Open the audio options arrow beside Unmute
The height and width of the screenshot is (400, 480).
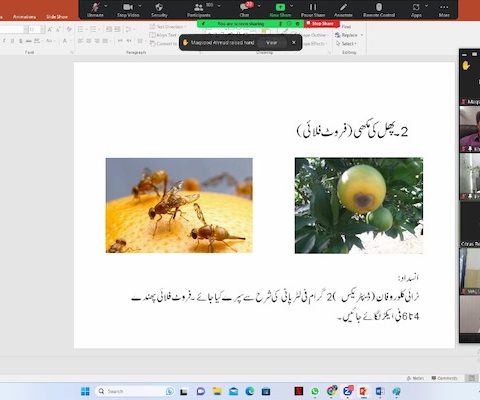click(106, 6)
